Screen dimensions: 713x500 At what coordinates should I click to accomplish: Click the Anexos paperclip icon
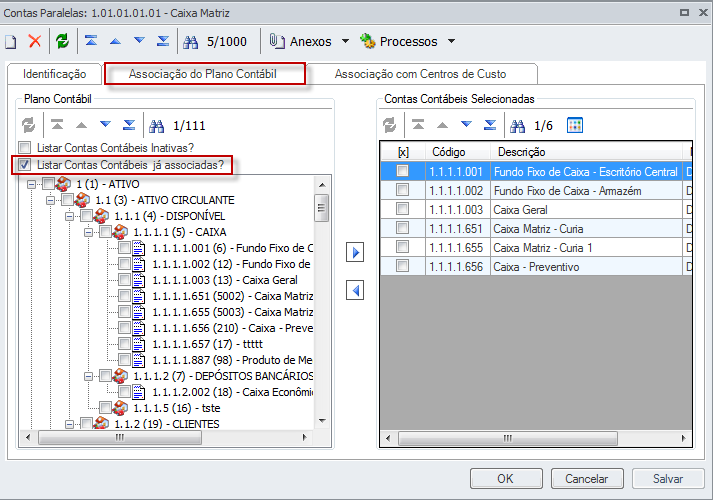(277, 41)
